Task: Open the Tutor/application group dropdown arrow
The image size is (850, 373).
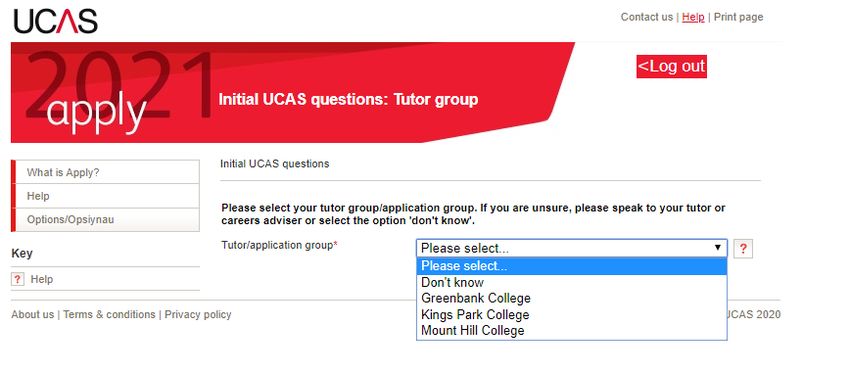Action: click(x=718, y=248)
